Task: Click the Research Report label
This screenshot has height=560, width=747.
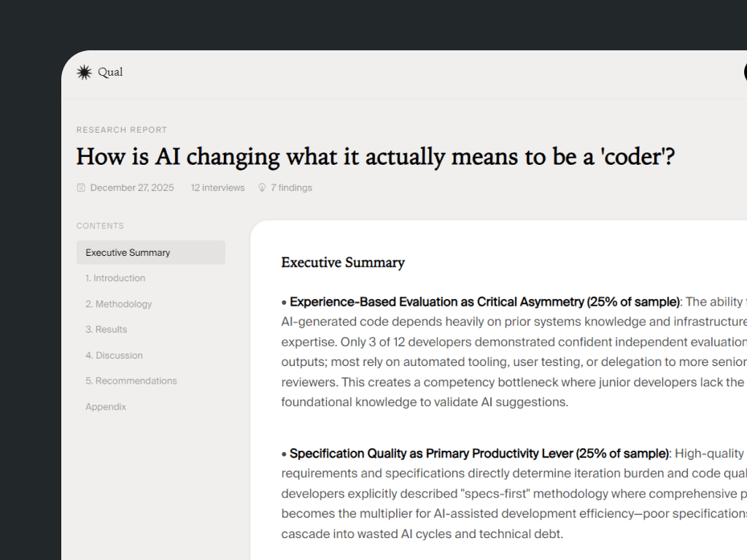Action: (122, 130)
